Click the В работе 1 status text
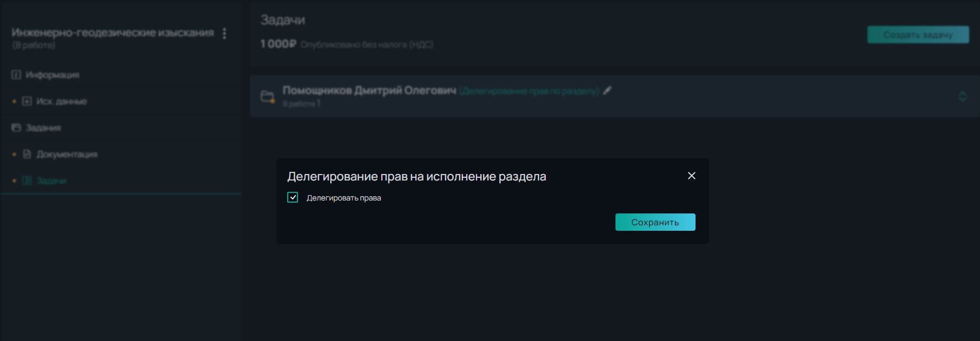980x341 pixels. pos(301,104)
